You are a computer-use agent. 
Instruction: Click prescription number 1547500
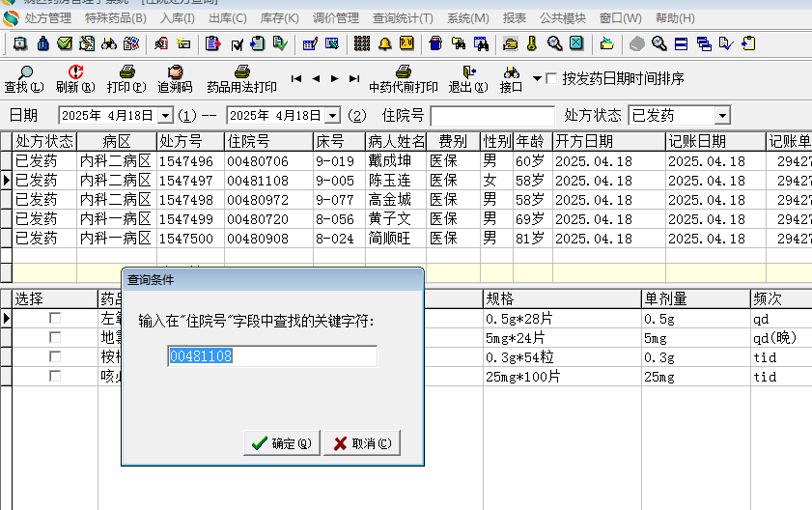186,239
